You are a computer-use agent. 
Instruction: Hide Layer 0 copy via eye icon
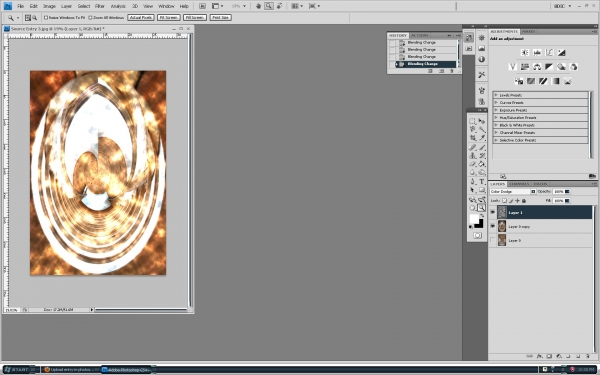click(x=493, y=226)
